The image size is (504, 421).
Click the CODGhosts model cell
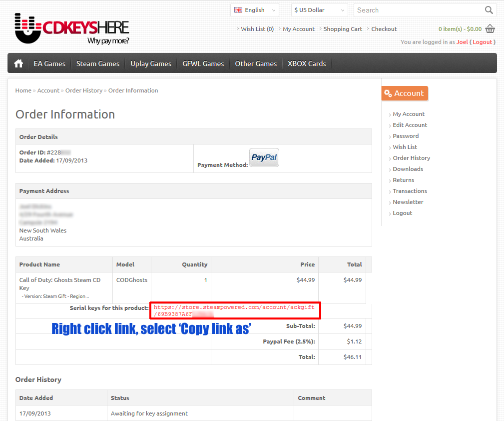click(132, 280)
